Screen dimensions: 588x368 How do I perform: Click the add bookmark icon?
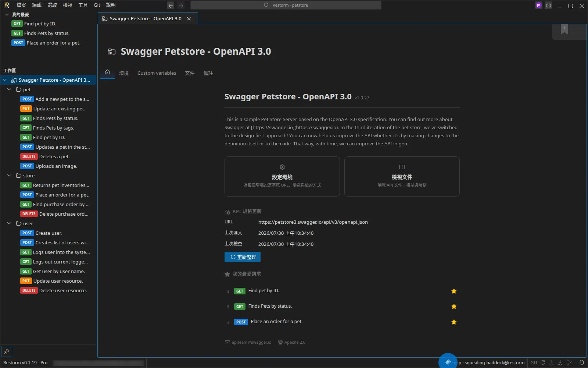(564, 29)
